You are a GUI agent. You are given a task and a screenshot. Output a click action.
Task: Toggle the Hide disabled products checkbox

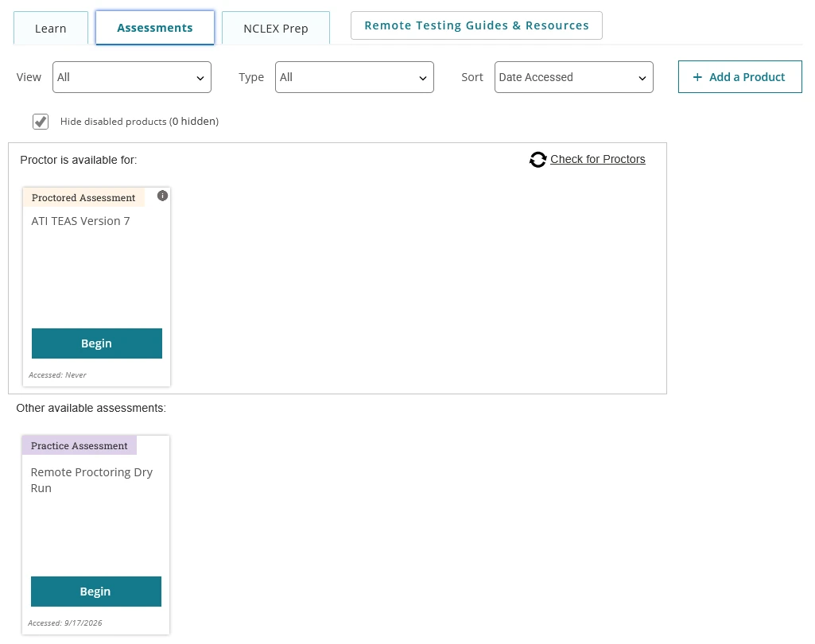click(41, 122)
